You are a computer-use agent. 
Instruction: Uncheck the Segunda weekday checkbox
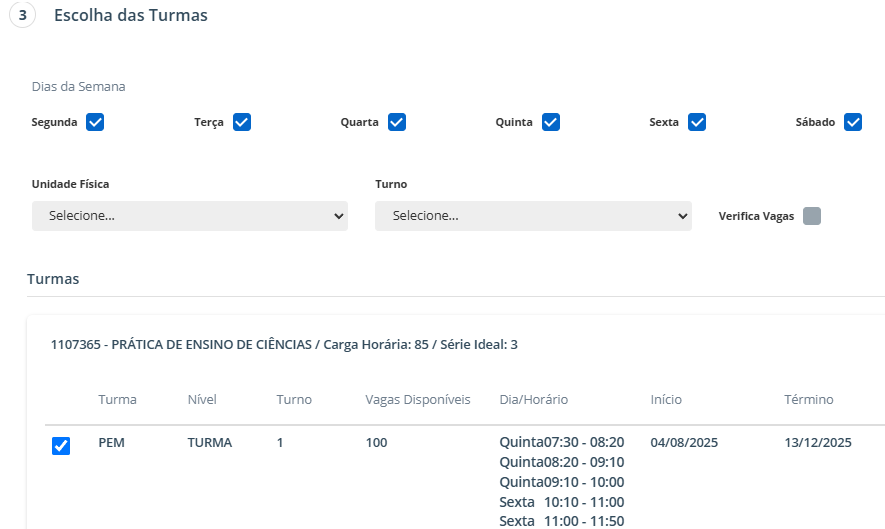tap(95, 122)
